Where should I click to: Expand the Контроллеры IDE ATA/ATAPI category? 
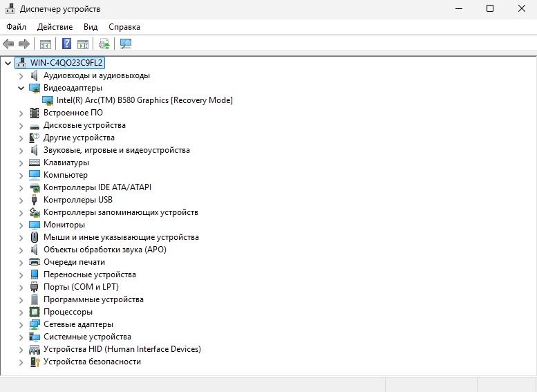[21, 188]
